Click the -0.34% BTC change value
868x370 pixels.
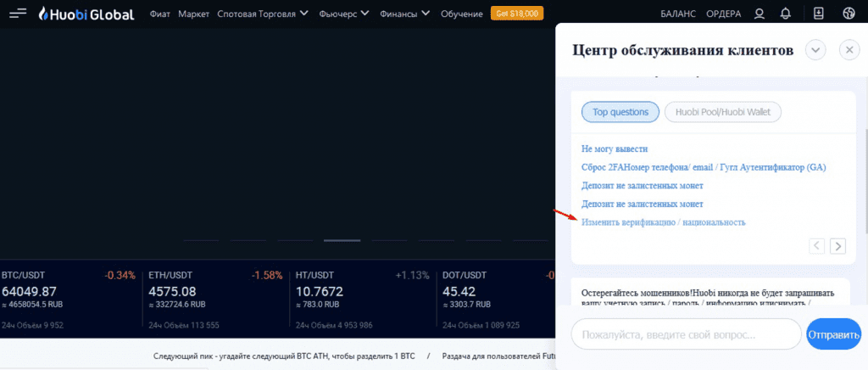tap(120, 275)
